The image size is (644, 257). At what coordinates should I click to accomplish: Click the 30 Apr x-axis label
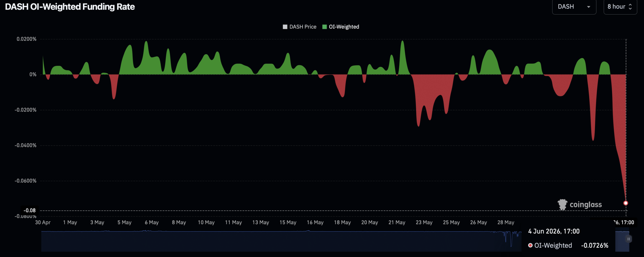43,222
